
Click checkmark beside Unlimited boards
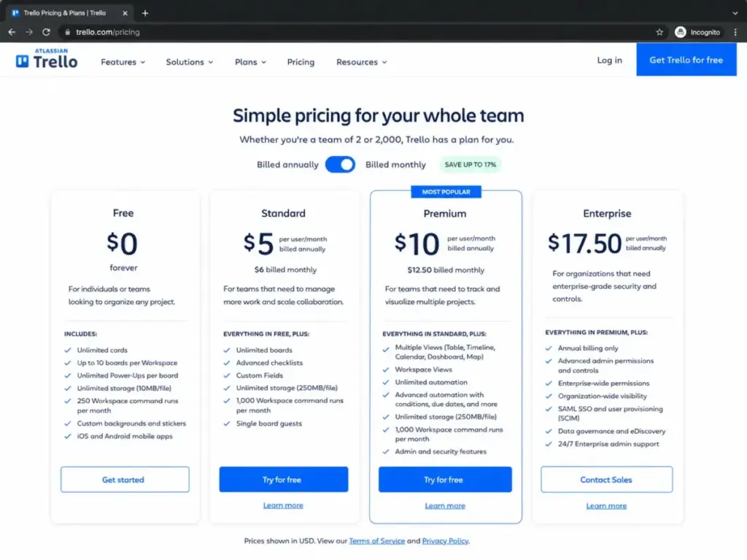(227, 350)
